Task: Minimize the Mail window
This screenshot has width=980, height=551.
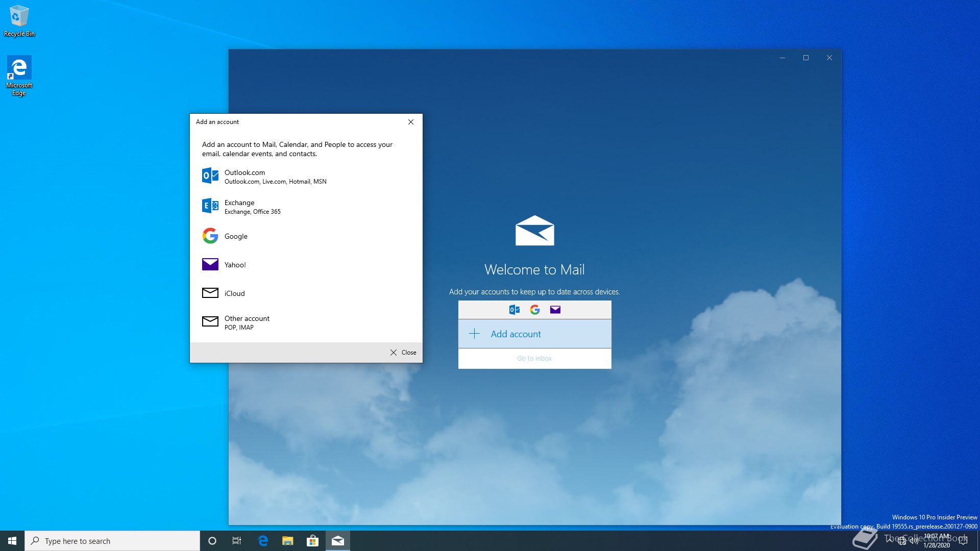Action: click(782, 58)
